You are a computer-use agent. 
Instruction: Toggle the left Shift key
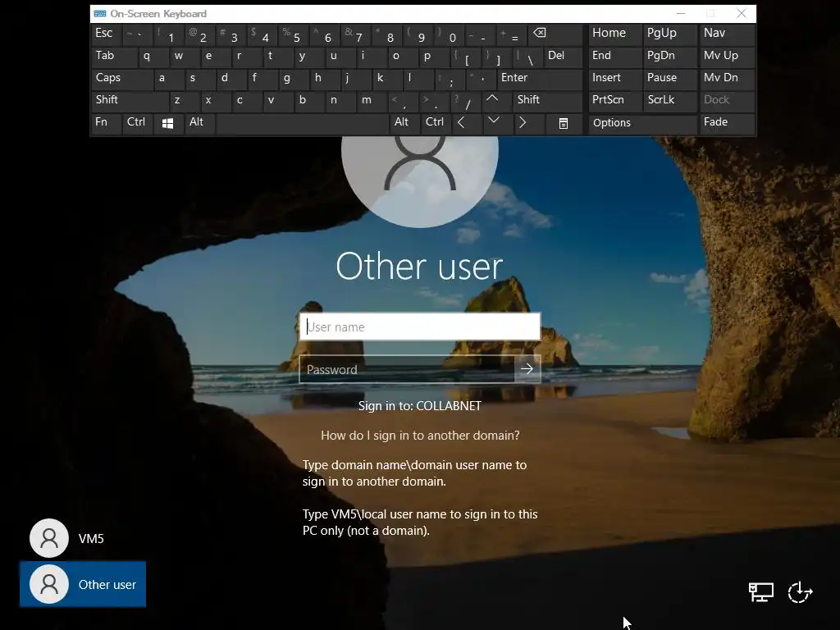130,101
